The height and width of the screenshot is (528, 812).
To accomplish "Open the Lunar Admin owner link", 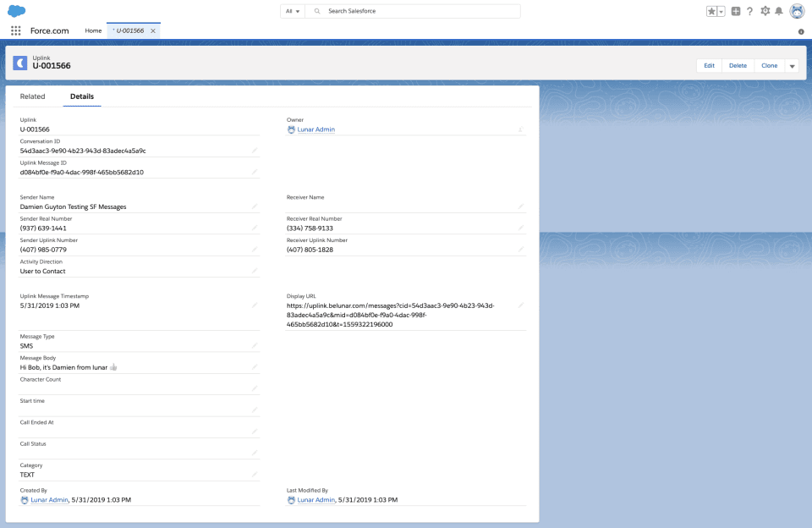I will click(x=316, y=129).
